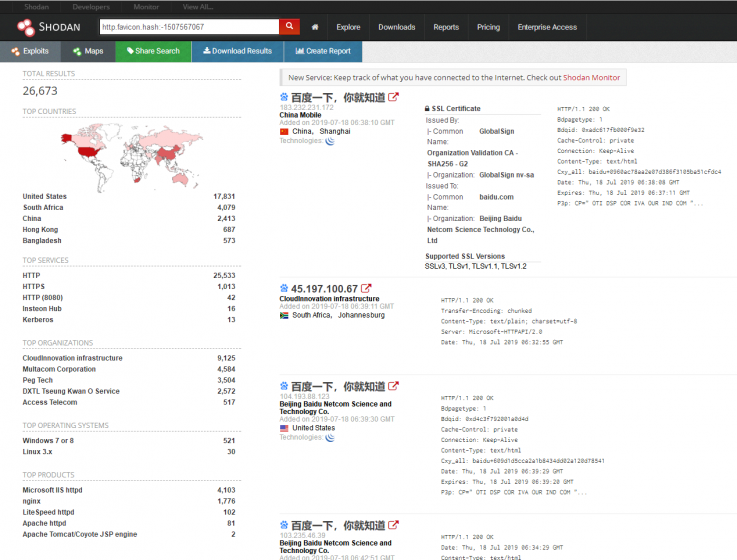Filter by HTTP service
Screen dimensions: 737x560
(x=31, y=276)
